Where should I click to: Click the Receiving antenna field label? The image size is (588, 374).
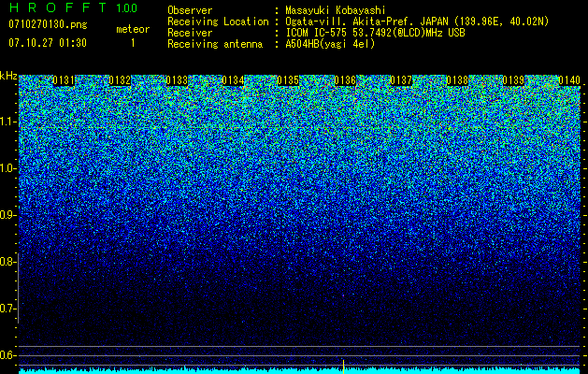tap(215, 44)
